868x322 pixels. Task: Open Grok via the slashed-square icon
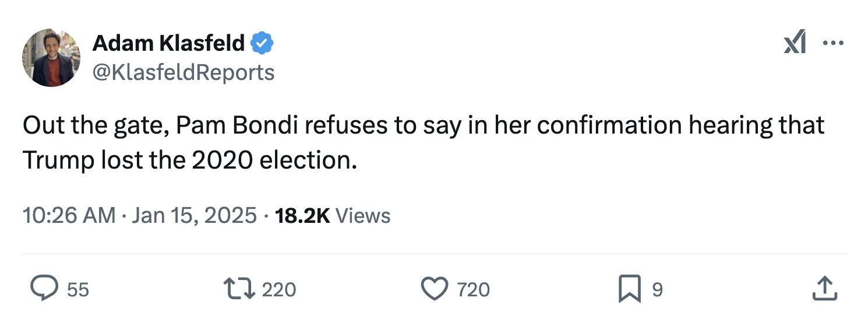click(x=795, y=43)
